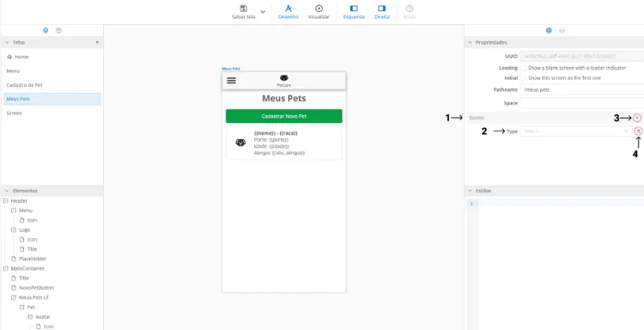Select the Meus Pets screen in Telas

click(x=52, y=99)
